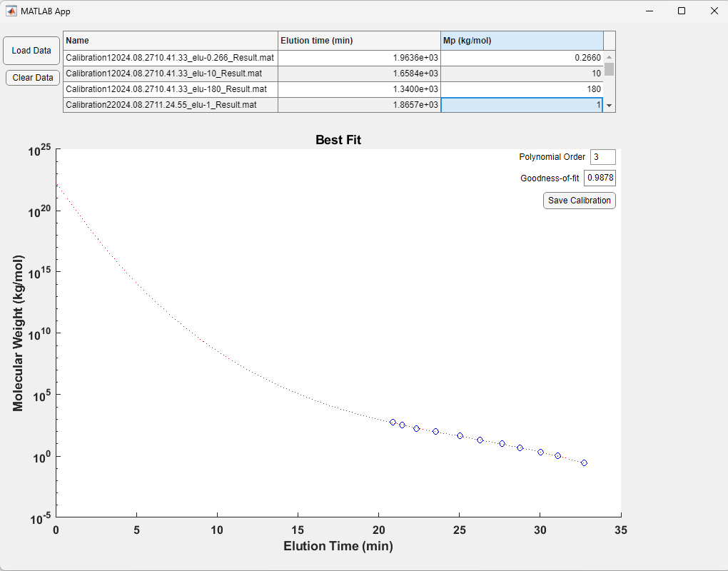Click the MATLAB logo icon in title bar

coord(11,11)
